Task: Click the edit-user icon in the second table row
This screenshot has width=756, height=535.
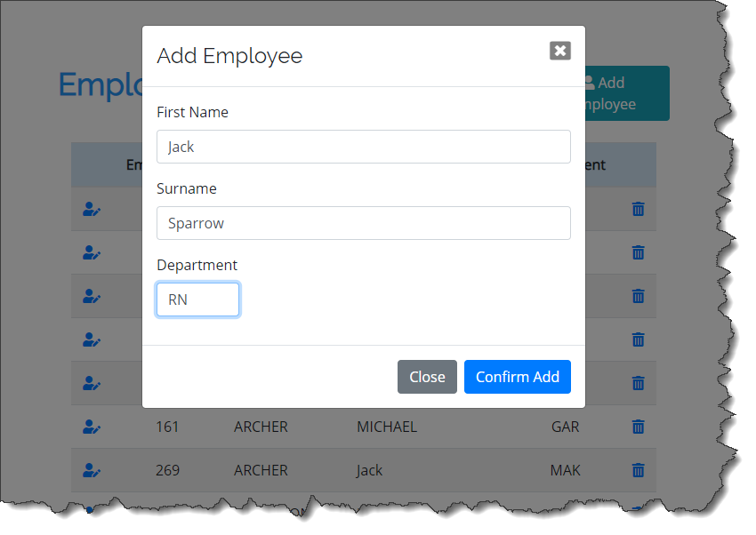Action: (92, 252)
